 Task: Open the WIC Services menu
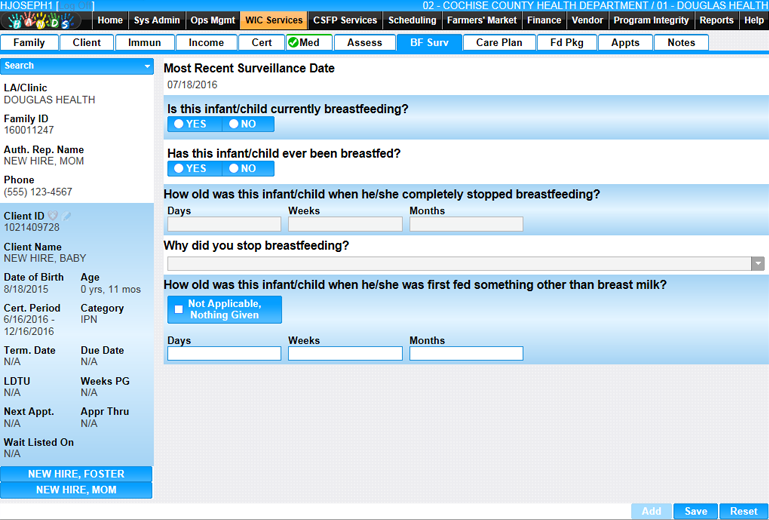(x=273, y=20)
